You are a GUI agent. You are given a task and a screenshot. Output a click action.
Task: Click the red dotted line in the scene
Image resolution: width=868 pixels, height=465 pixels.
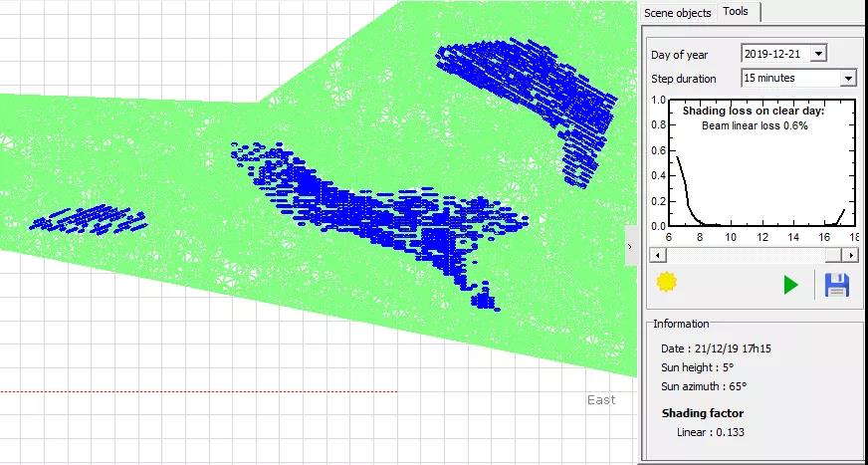tap(199, 391)
